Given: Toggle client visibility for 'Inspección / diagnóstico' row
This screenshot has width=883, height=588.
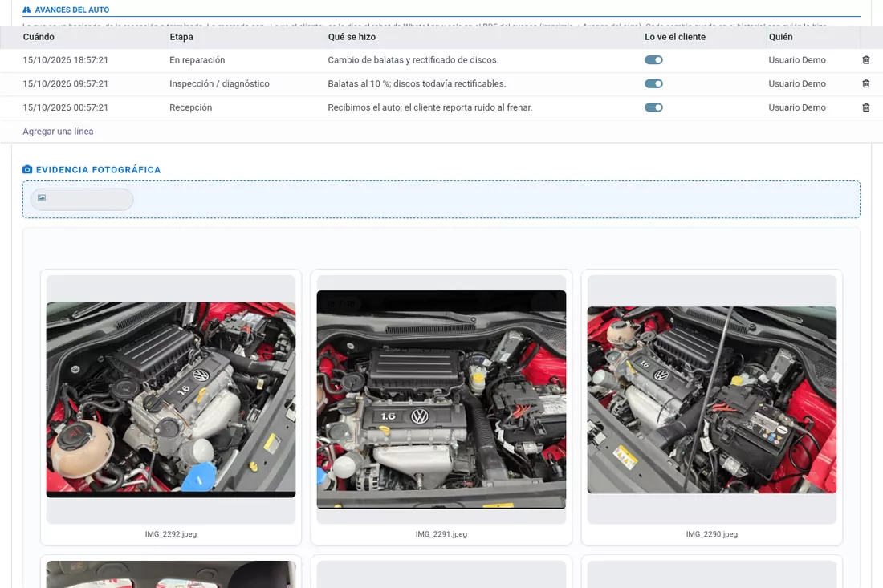Looking at the screenshot, I should pos(653,84).
